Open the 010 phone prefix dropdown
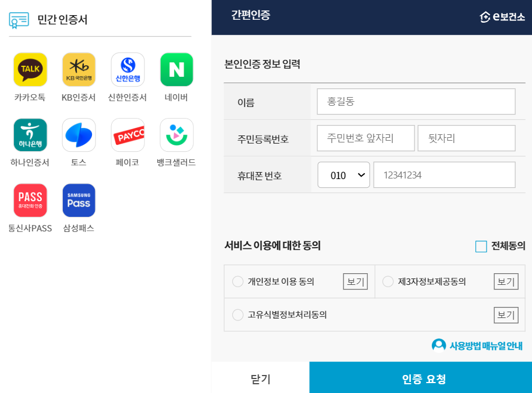This screenshot has width=532, height=393. [x=343, y=175]
